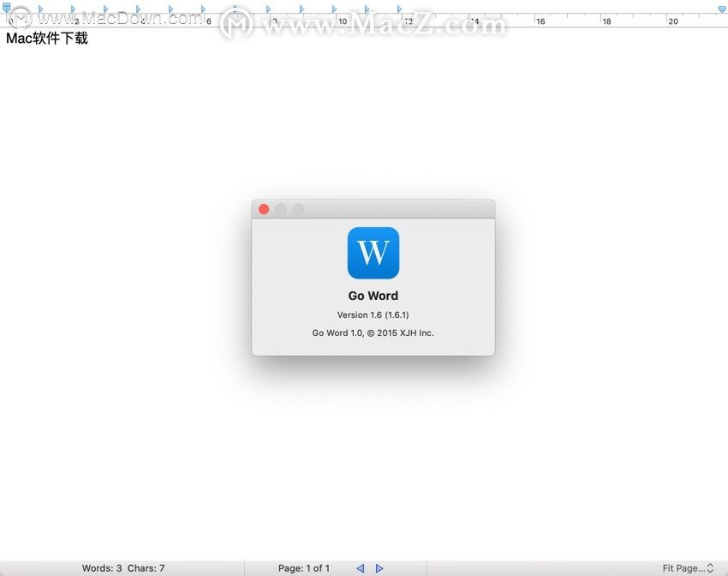This screenshot has height=576, width=728.
Task: Select the rightmost tab stop on the ruler
Action: click(x=399, y=9)
